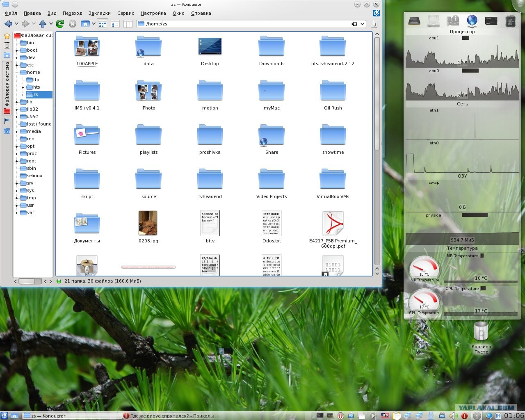Open the location bar history dropdown
Screen dimensions: 525x420
(363, 24)
